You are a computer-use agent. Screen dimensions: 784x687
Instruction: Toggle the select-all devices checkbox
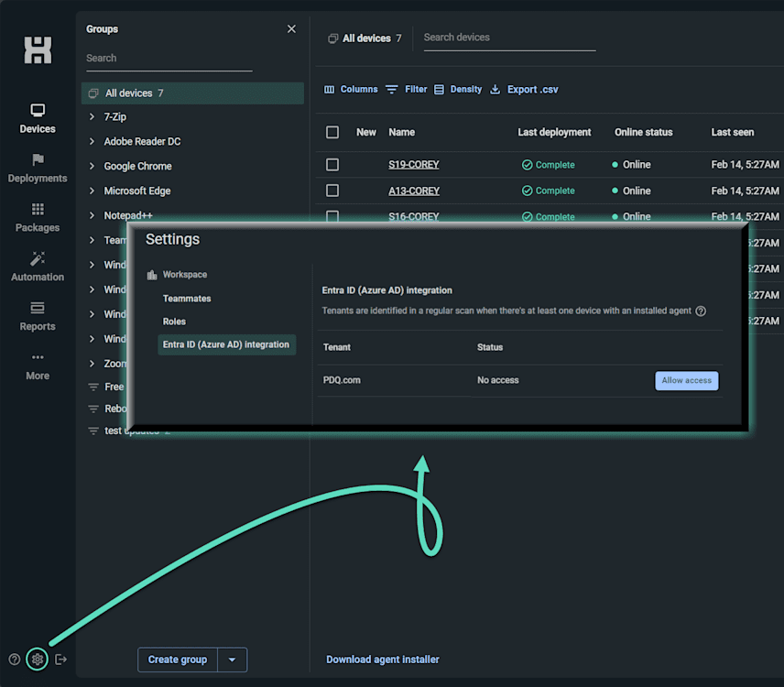pos(332,133)
